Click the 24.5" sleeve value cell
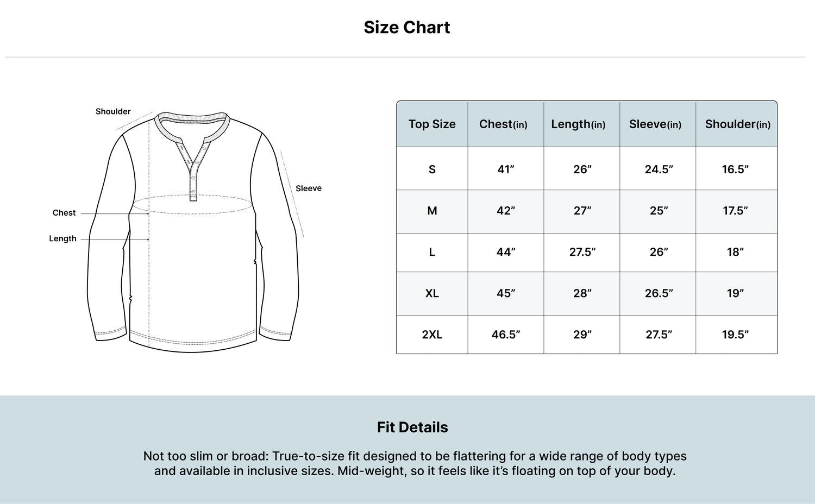Image resolution: width=815 pixels, height=504 pixels. 659,169
